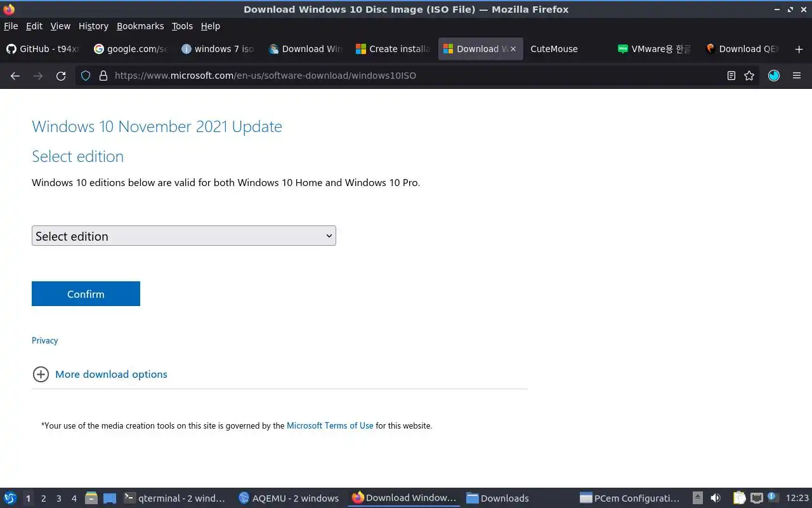Toggle reader view icon
The height and width of the screenshot is (508, 812).
coord(731,76)
